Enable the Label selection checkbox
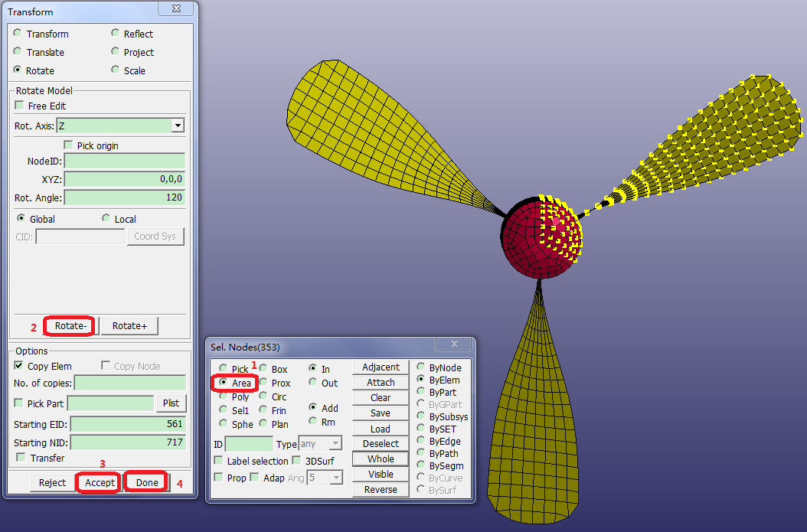The height and width of the screenshot is (532, 807). pyautogui.click(x=219, y=461)
